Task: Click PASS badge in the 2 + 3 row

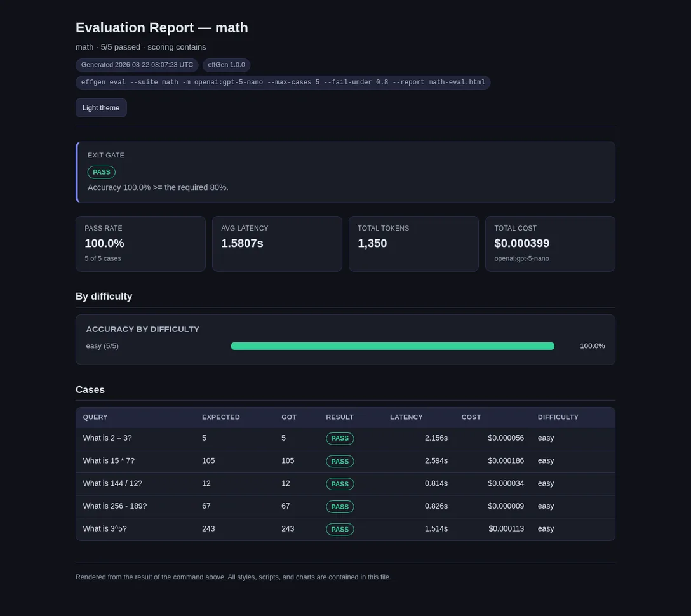Action: (340, 438)
